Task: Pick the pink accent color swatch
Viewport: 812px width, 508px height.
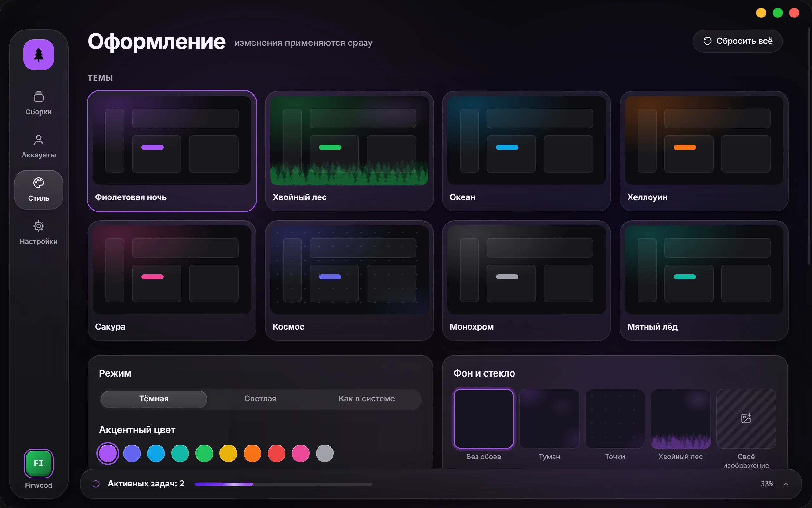Action: tap(301, 454)
